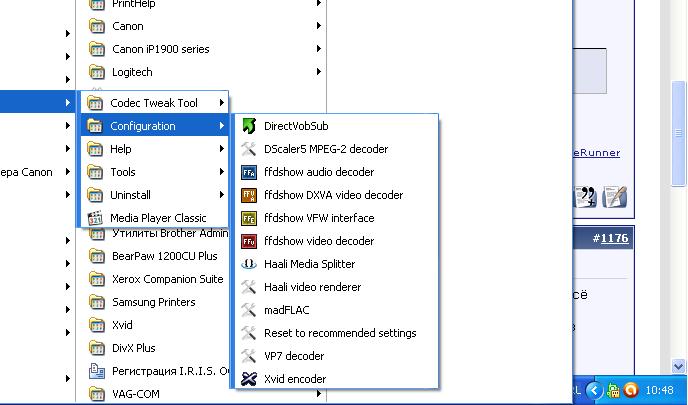Choose Reset to recommended settings
The height and width of the screenshot is (405, 688).
[339, 333]
